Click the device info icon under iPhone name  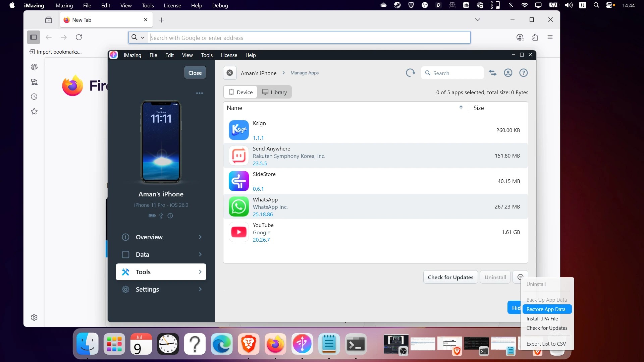(x=170, y=216)
